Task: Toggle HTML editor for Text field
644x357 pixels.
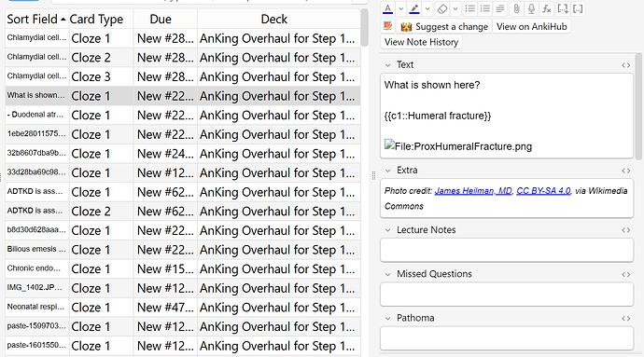Action: tap(625, 65)
